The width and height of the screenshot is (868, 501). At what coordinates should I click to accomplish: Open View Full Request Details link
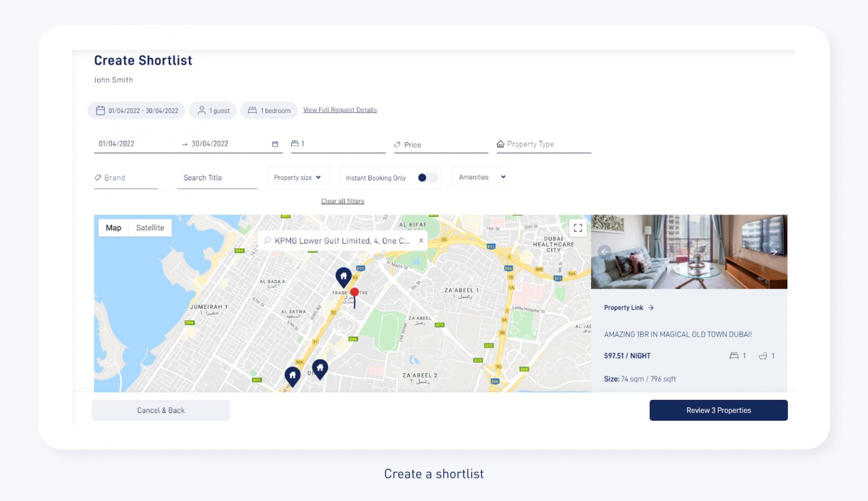[x=340, y=110]
